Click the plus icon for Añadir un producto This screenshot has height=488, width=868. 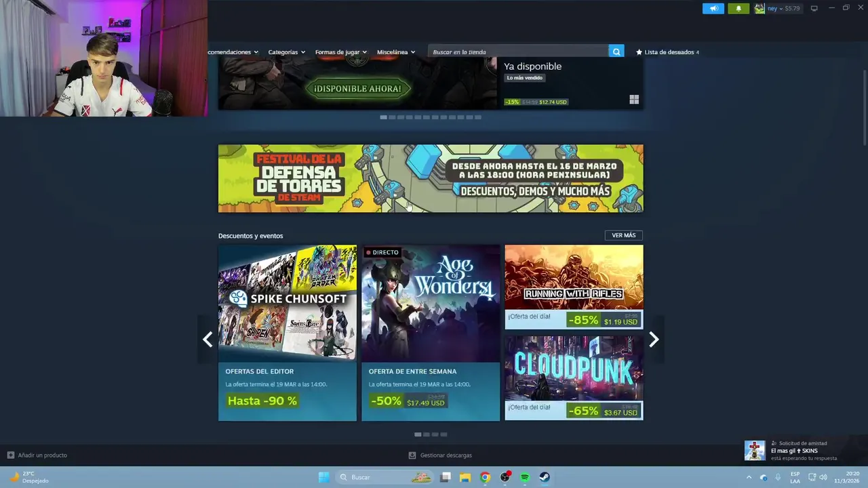pyautogui.click(x=10, y=455)
